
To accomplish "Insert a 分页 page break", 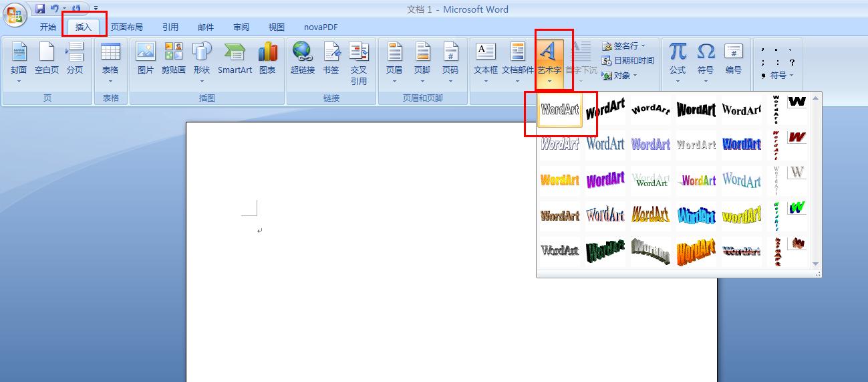I will (75, 58).
